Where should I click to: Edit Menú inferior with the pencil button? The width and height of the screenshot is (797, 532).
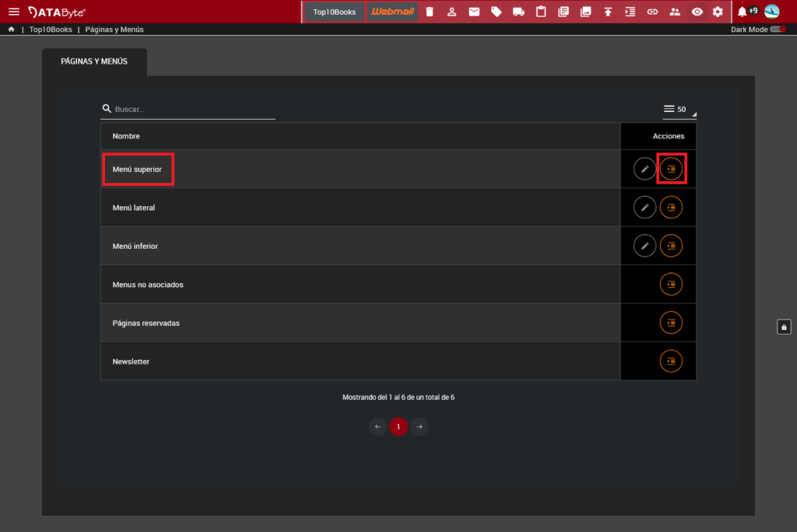point(644,246)
